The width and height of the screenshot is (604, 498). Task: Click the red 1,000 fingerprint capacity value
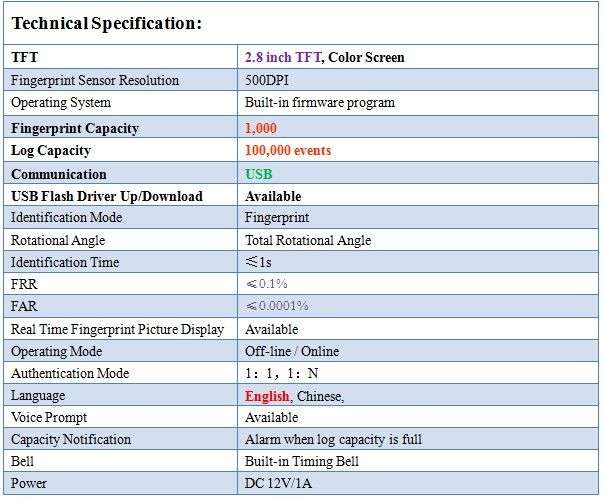pyautogui.click(x=261, y=128)
